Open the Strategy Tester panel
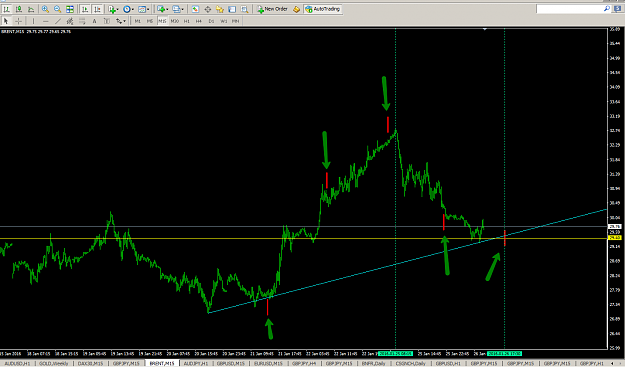The width and height of the screenshot is (625, 367). coord(244,9)
